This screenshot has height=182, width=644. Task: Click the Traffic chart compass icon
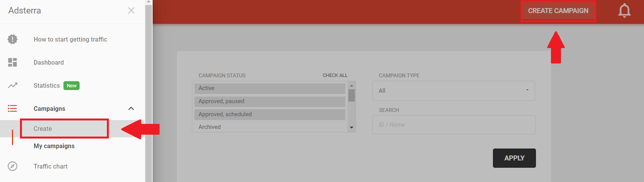[x=13, y=166]
